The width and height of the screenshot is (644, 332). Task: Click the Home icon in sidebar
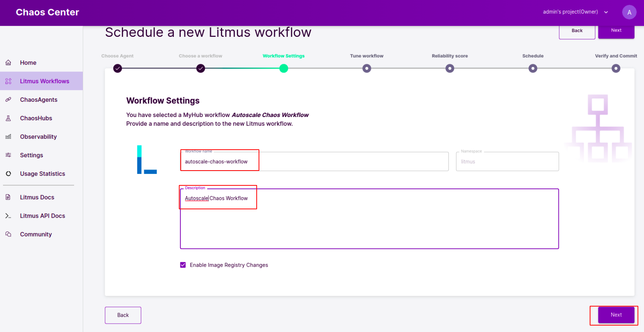(8, 63)
